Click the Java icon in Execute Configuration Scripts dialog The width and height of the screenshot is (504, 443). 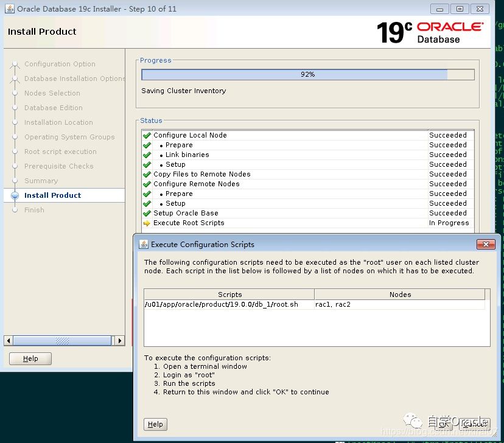pos(144,244)
